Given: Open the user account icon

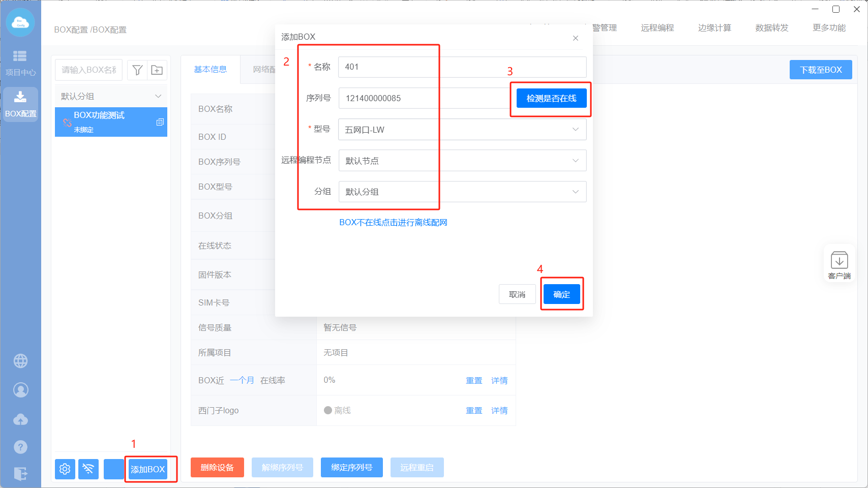Looking at the screenshot, I should click(20, 390).
